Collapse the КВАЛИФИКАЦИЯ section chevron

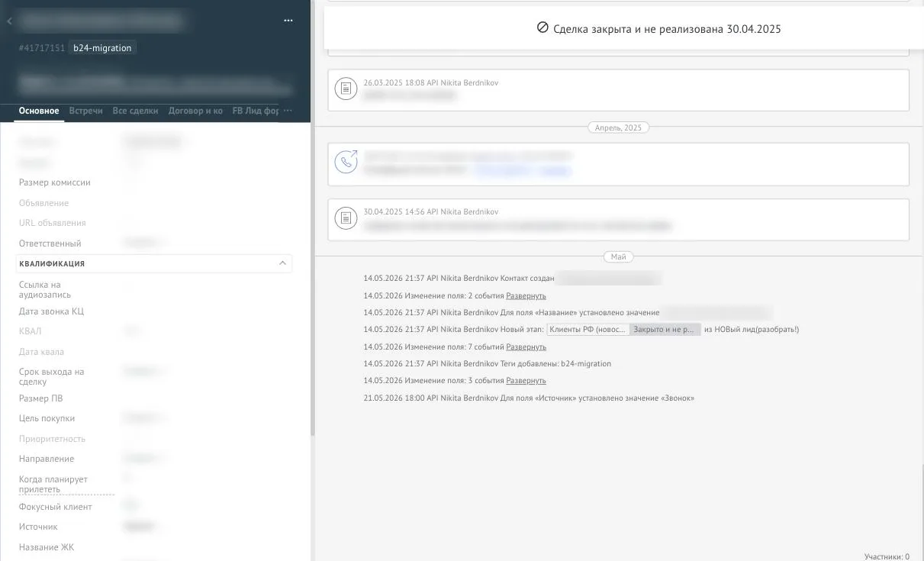click(282, 263)
